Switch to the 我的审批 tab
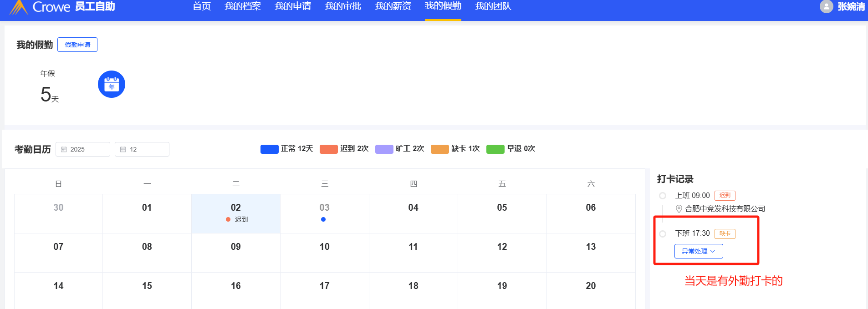The width and height of the screenshot is (868, 309). (343, 6)
